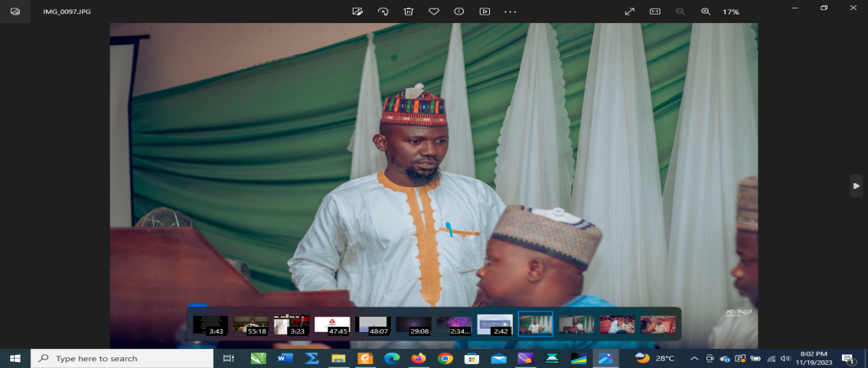Toggle actual size 1:1 view
Image resolution: width=868 pixels, height=368 pixels.
click(654, 11)
